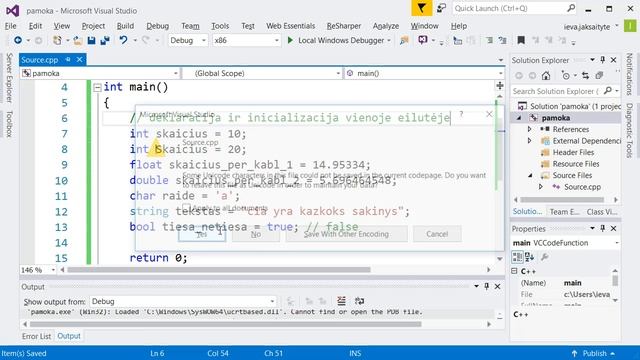This screenshot has width=640, height=360.
Task: Open the main() member dropdown
Action: tap(424, 73)
